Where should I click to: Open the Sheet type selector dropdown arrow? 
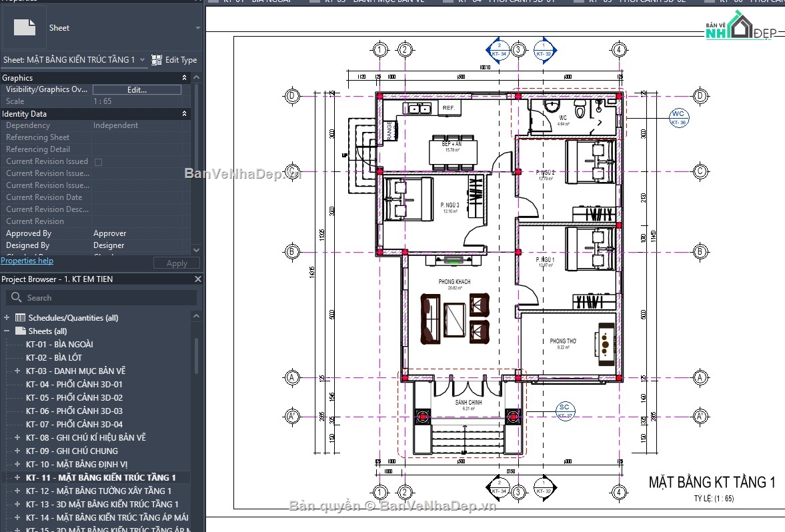click(x=198, y=28)
